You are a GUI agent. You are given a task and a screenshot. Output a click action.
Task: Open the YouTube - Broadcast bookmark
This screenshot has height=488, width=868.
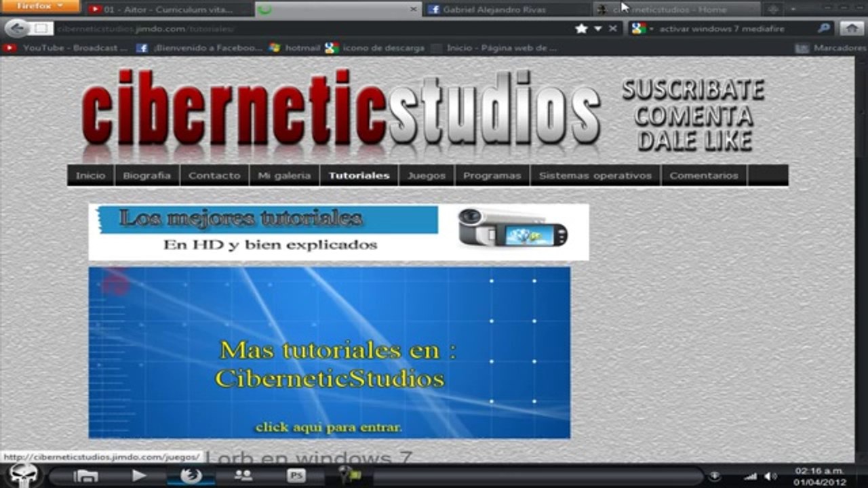(x=65, y=48)
